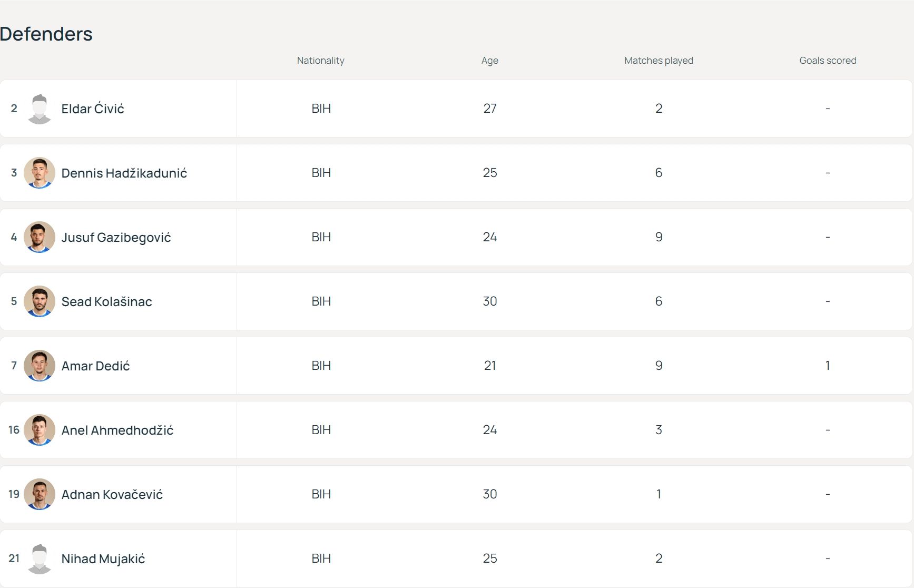914x588 pixels.
Task: Click Nihad Mujakić's placeholder avatar icon
Action: click(40, 558)
